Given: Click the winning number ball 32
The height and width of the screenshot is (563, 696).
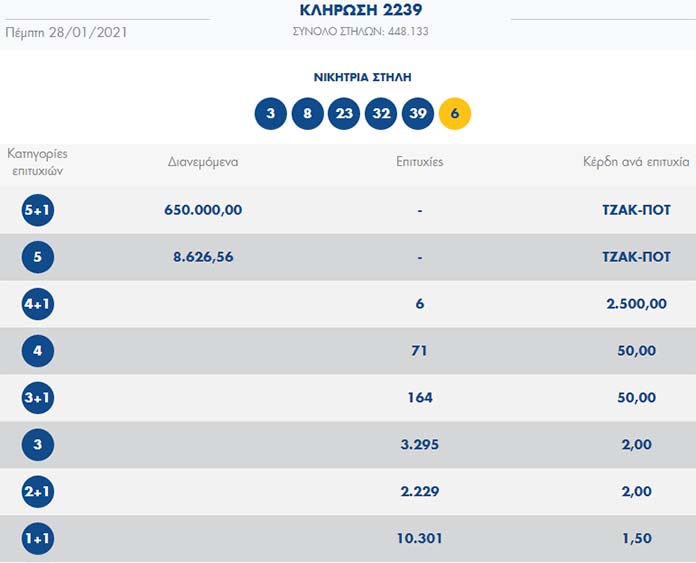Looking at the screenshot, I should click(x=381, y=113).
